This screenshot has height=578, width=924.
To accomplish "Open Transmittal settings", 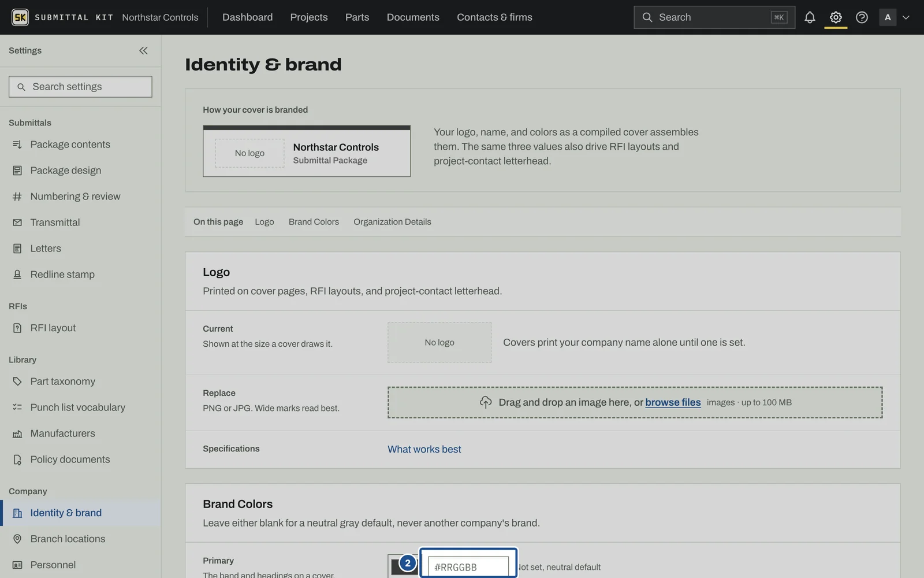I will point(80,223).
